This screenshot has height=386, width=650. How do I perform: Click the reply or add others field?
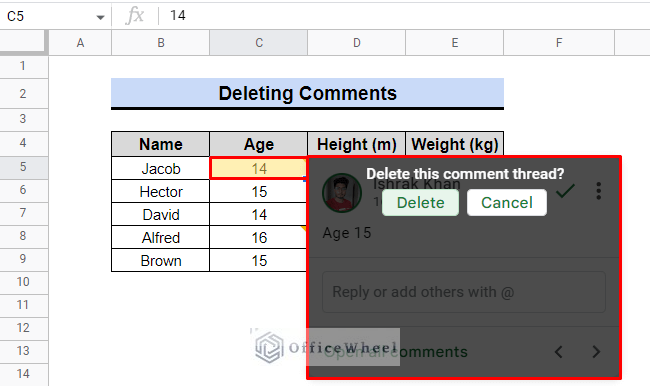pos(464,292)
